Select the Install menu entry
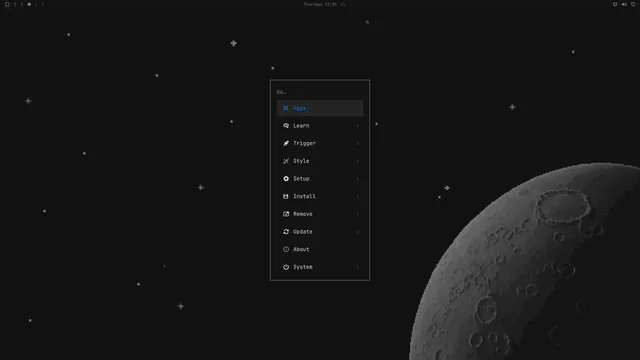Screen dimensions: 640x360 pyautogui.click(x=320, y=196)
